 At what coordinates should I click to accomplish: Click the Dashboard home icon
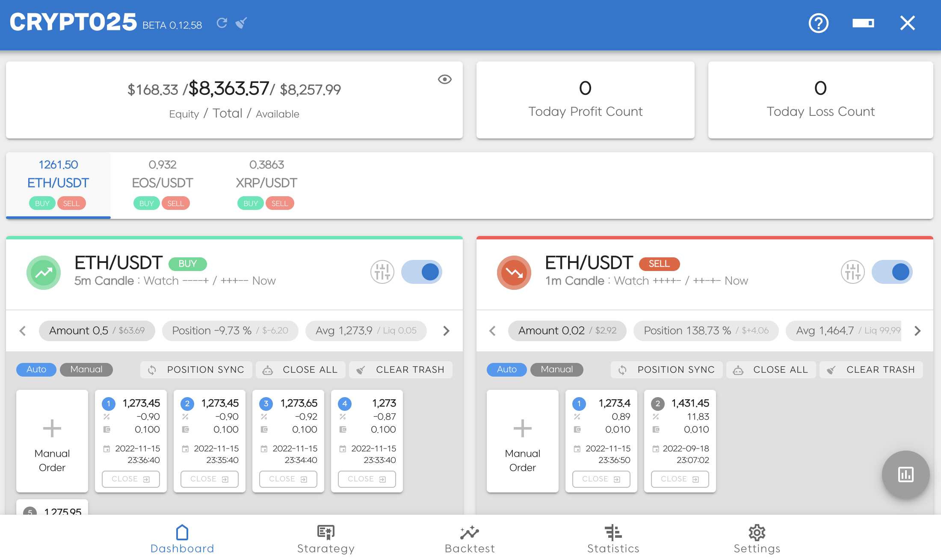click(182, 533)
